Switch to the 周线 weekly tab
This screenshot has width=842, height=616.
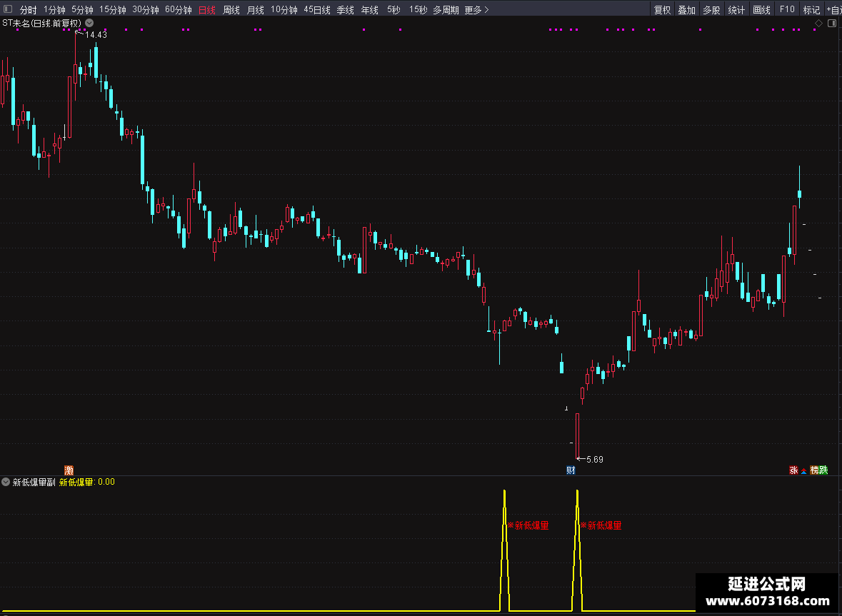(231, 10)
